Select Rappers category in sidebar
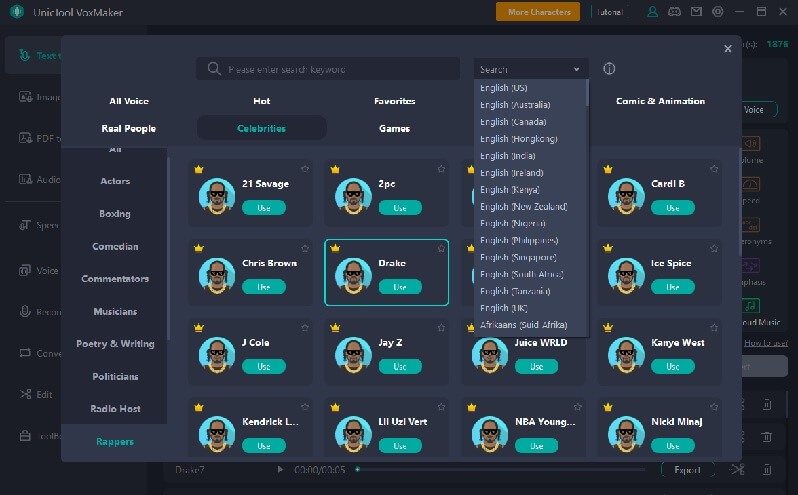Screen dimensions: 798x495 [x=115, y=442]
